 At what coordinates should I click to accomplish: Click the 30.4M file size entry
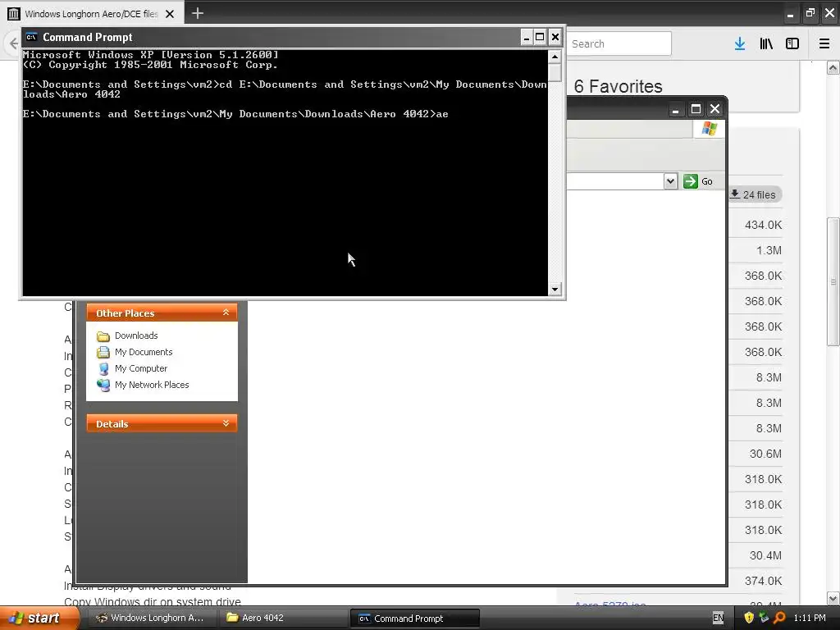[x=765, y=555]
